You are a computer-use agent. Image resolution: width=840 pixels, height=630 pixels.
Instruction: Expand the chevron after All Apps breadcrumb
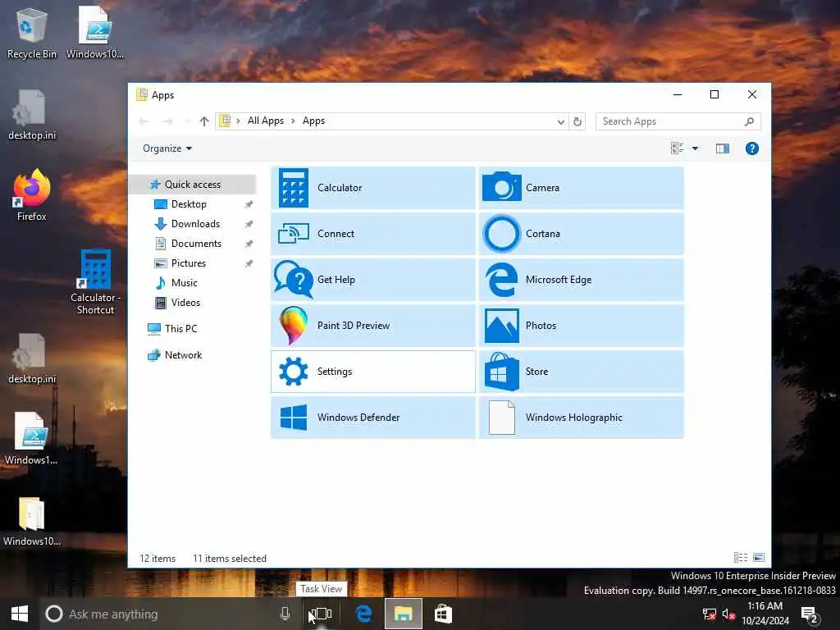293,121
